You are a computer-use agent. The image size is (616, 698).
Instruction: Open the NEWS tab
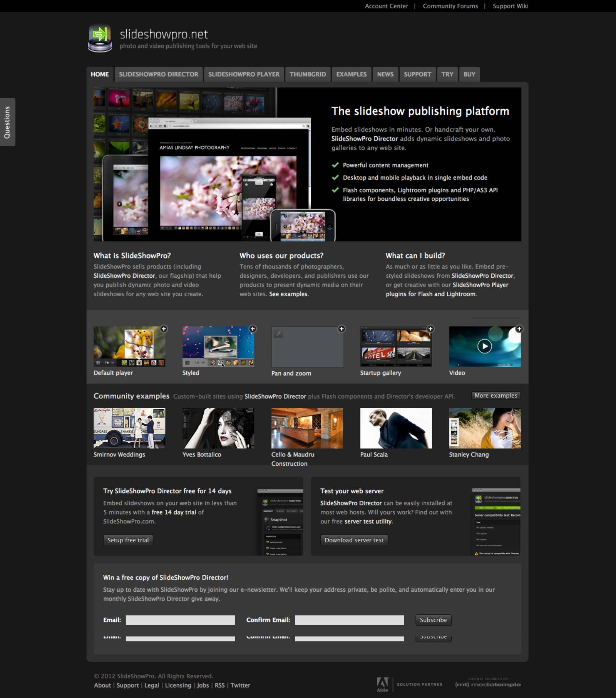click(385, 74)
